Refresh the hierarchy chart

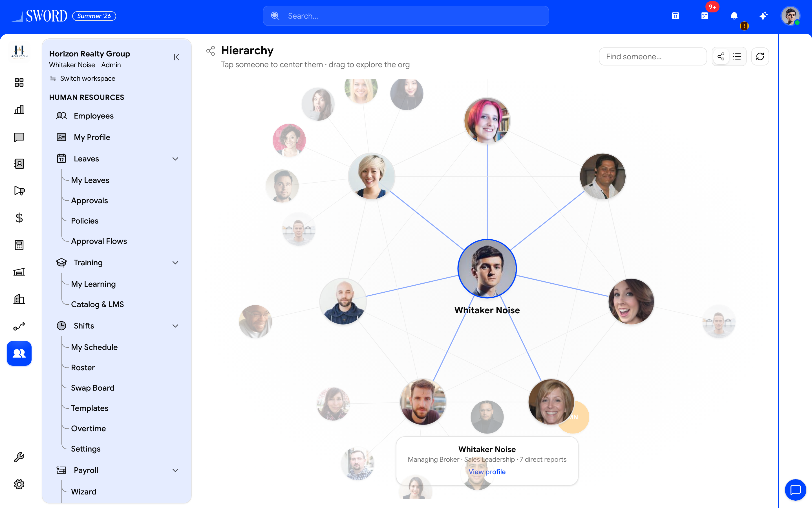pyautogui.click(x=760, y=56)
